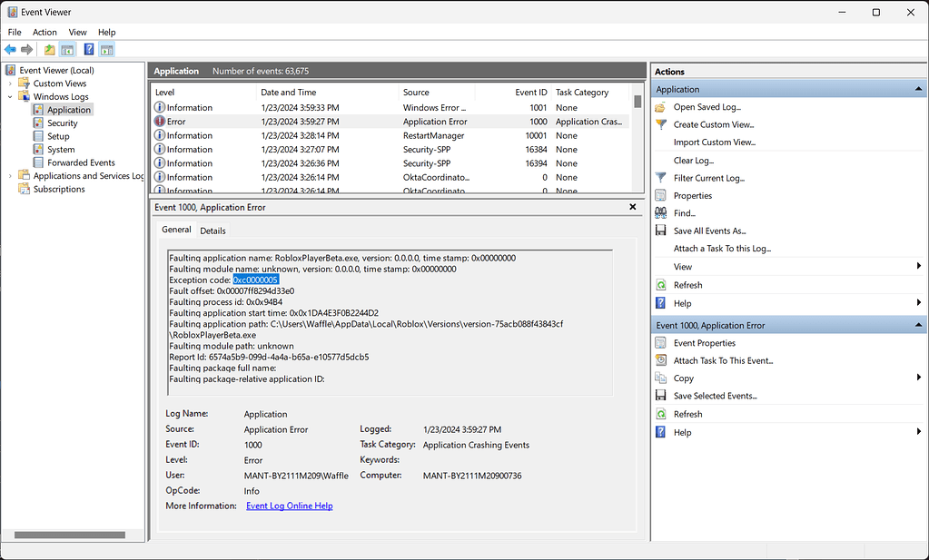
Task: Click the Copy icon under Event 1000 actions
Action: (660, 378)
